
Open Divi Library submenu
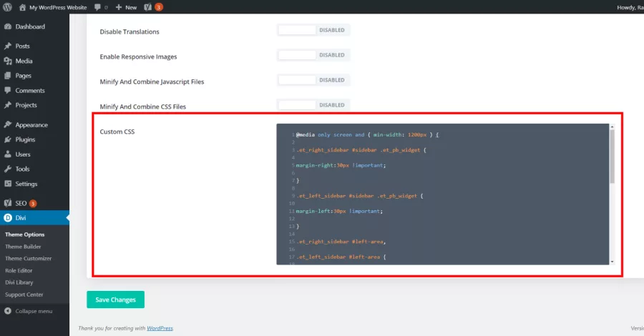coord(19,282)
